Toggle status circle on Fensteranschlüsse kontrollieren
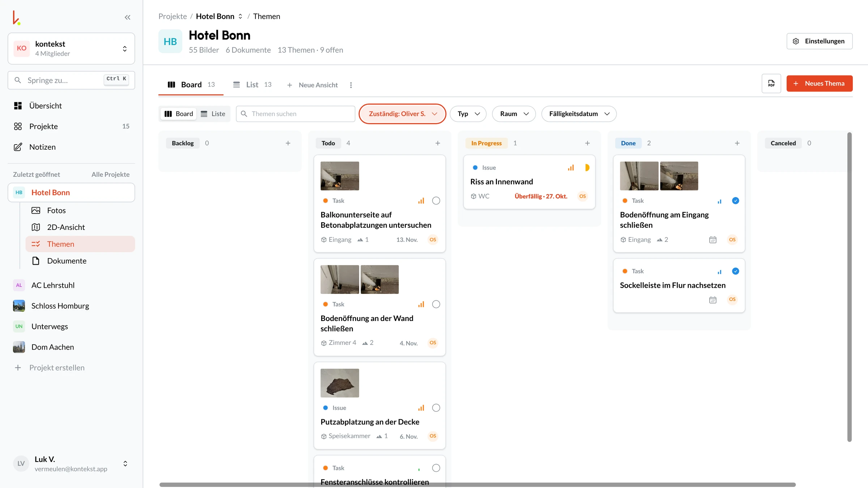This screenshot has width=868, height=488. [436, 468]
